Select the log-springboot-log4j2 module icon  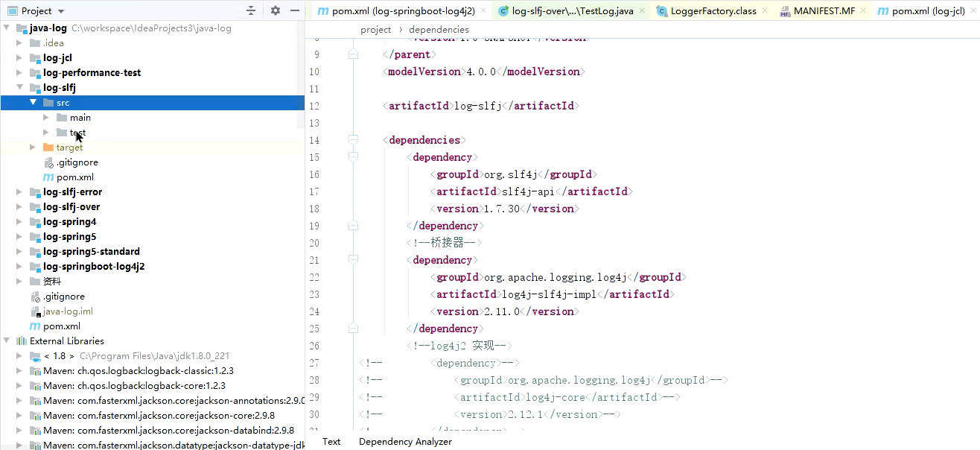(x=35, y=267)
